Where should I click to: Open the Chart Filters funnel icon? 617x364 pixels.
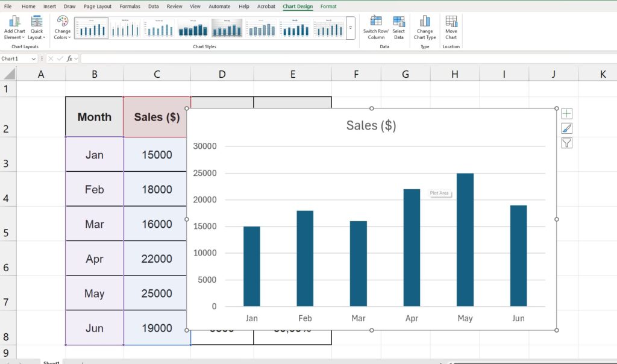coord(566,143)
